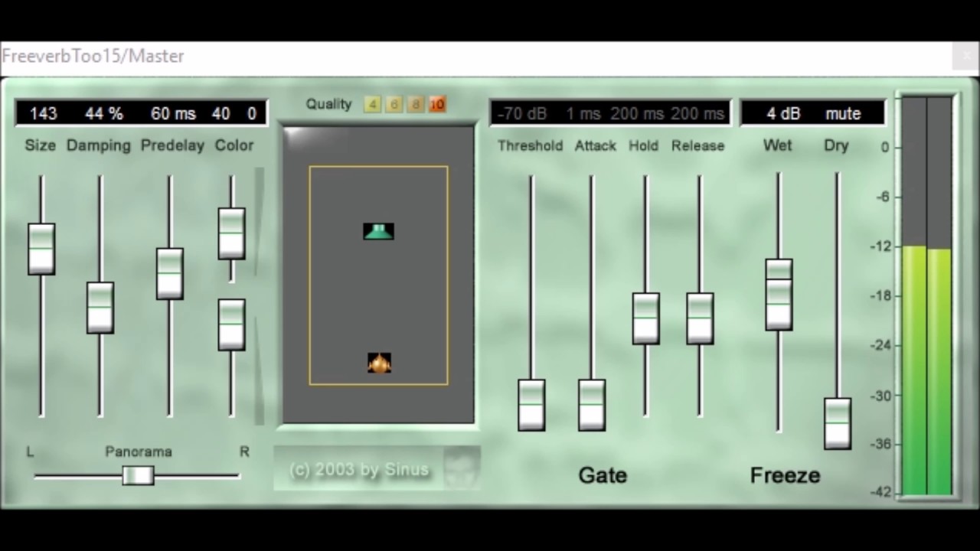Click the Predelay value 60 ms readout
The width and height of the screenshot is (980, 551).
click(x=173, y=113)
